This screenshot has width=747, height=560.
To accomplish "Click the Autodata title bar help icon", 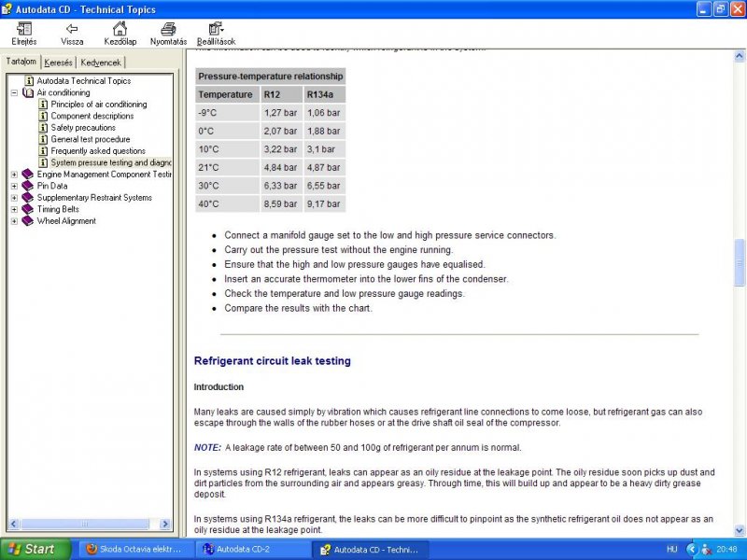I will tap(7, 9).
